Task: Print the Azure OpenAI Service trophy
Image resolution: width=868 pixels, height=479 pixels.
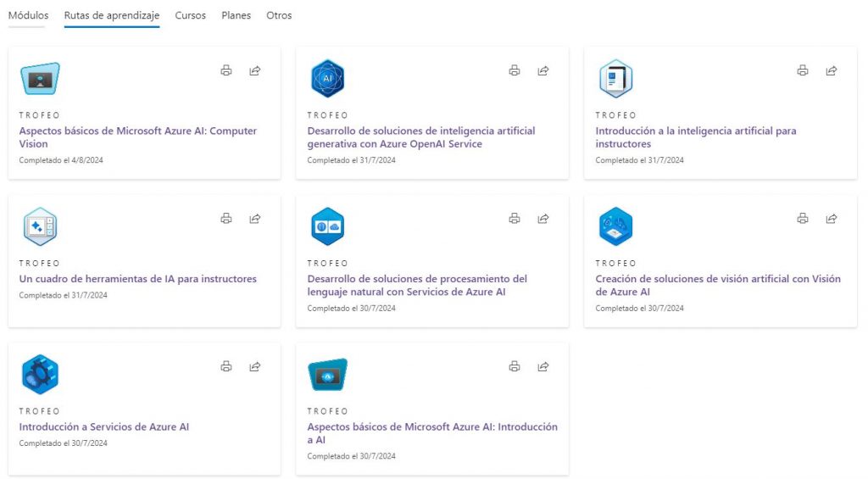Action: (x=515, y=70)
